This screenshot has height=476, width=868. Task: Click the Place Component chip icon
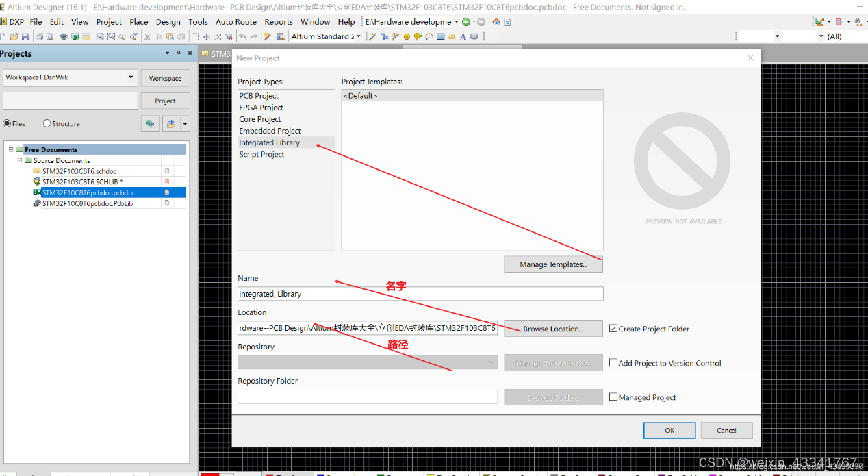pyautogui.click(x=474, y=36)
